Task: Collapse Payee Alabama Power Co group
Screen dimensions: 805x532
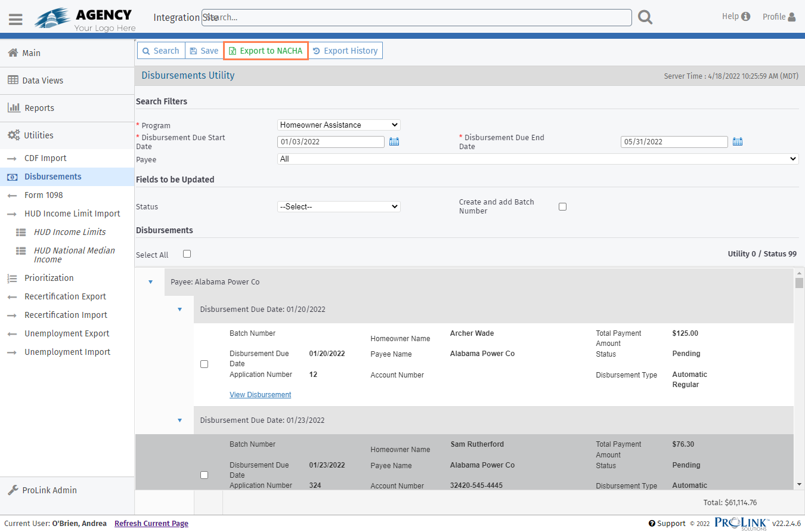Action: (x=150, y=282)
